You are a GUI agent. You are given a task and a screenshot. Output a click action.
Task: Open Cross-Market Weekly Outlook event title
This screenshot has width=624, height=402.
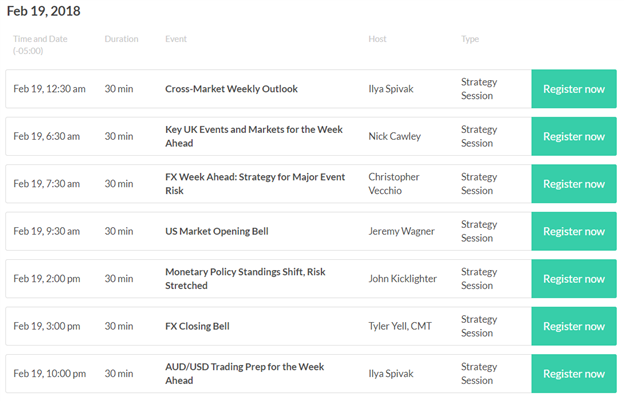(x=231, y=89)
